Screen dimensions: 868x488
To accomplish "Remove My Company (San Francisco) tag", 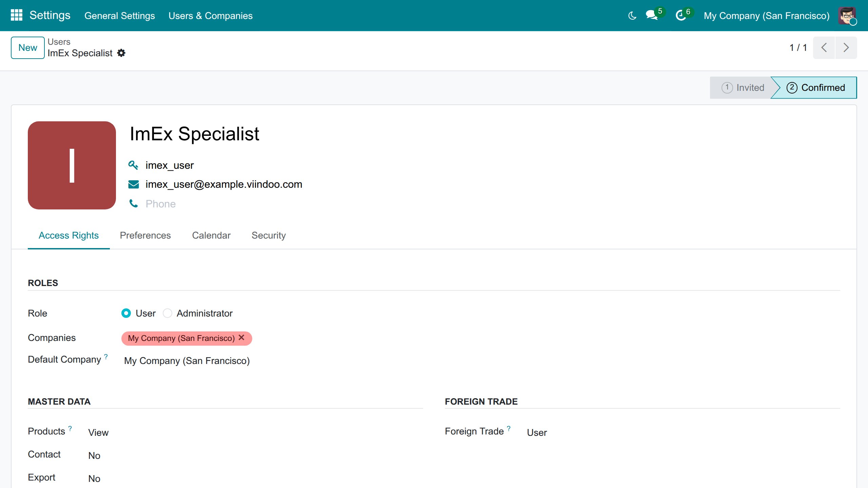I will click(x=241, y=338).
